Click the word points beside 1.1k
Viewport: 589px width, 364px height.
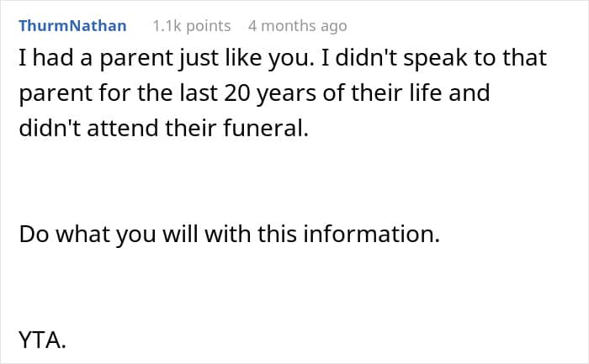point(208,26)
